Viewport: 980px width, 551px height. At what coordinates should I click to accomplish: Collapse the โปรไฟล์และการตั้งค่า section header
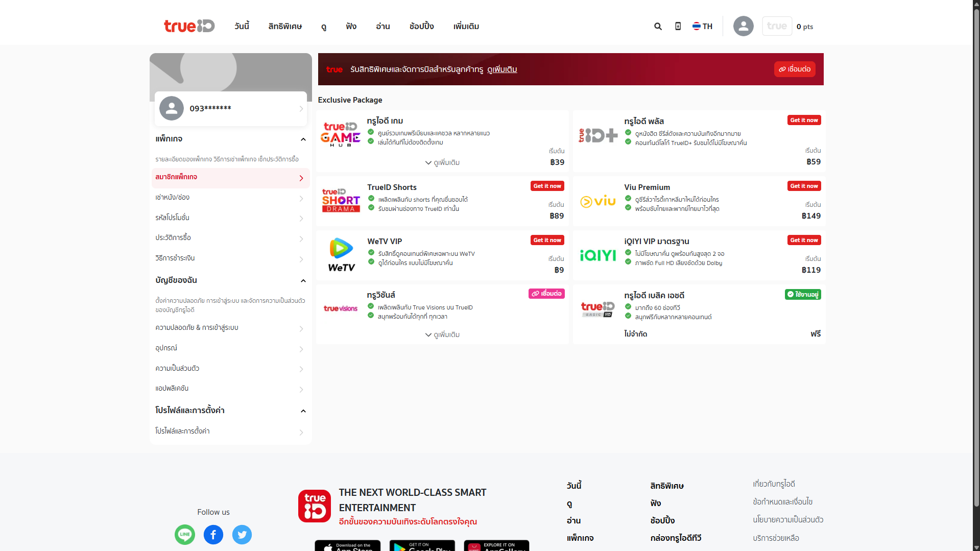(x=303, y=411)
